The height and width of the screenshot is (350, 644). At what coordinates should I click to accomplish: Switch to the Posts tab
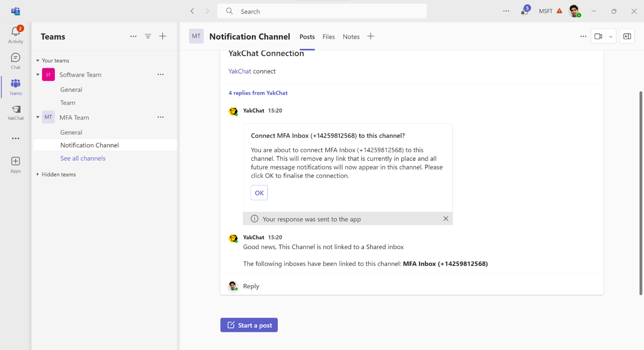(x=307, y=37)
